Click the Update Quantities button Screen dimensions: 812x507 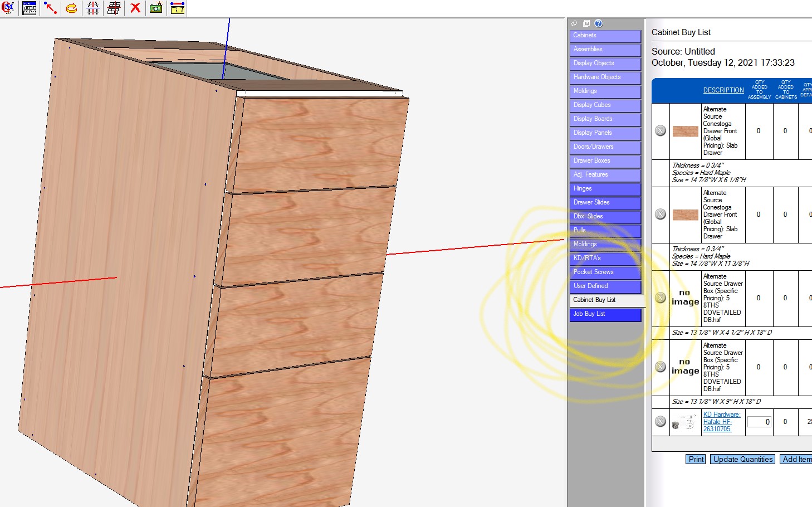(742, 459)
